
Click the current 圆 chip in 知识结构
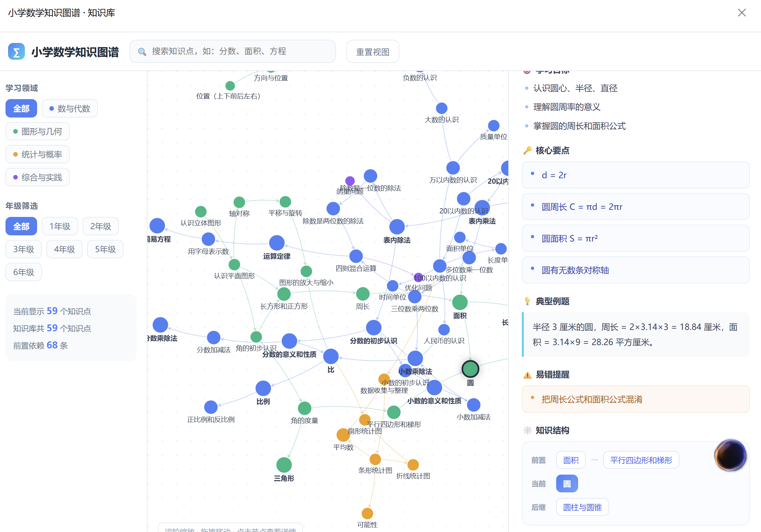567,483
